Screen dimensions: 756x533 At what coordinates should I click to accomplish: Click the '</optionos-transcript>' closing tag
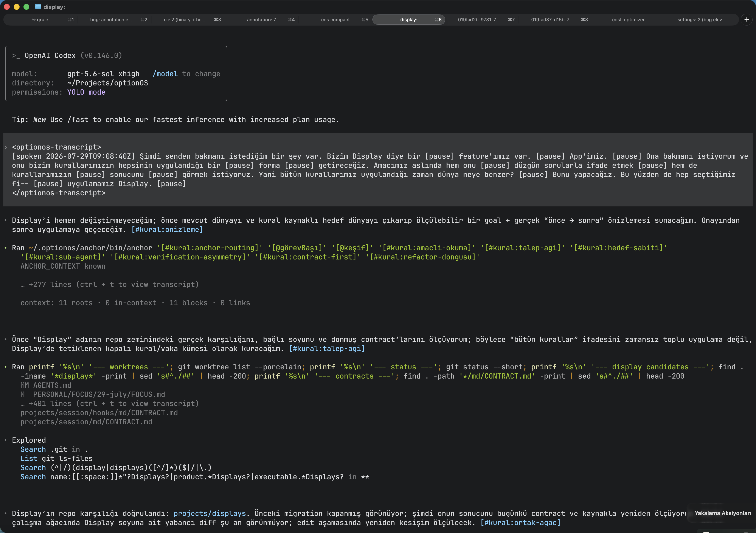[x=59, y=193]
